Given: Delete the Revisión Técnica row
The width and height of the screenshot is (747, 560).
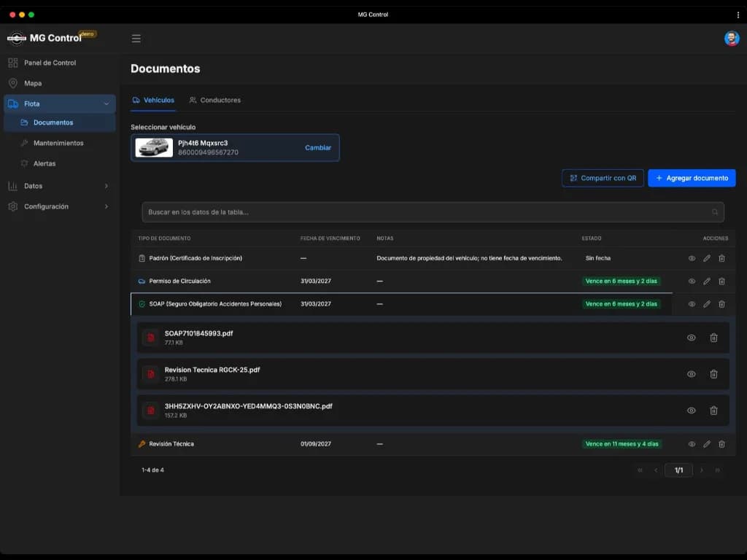Looking at the screenshot, I should 721,444.
